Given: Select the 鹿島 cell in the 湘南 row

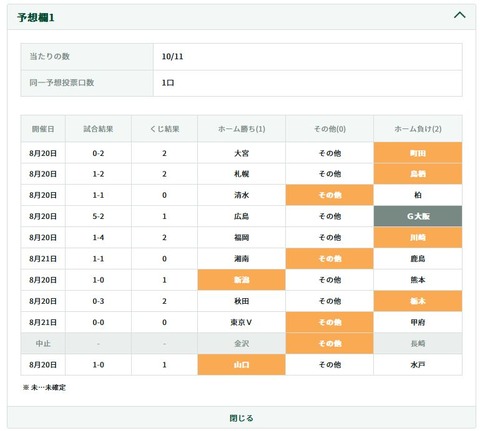Looking at the screenshot, I should [418, 259].
